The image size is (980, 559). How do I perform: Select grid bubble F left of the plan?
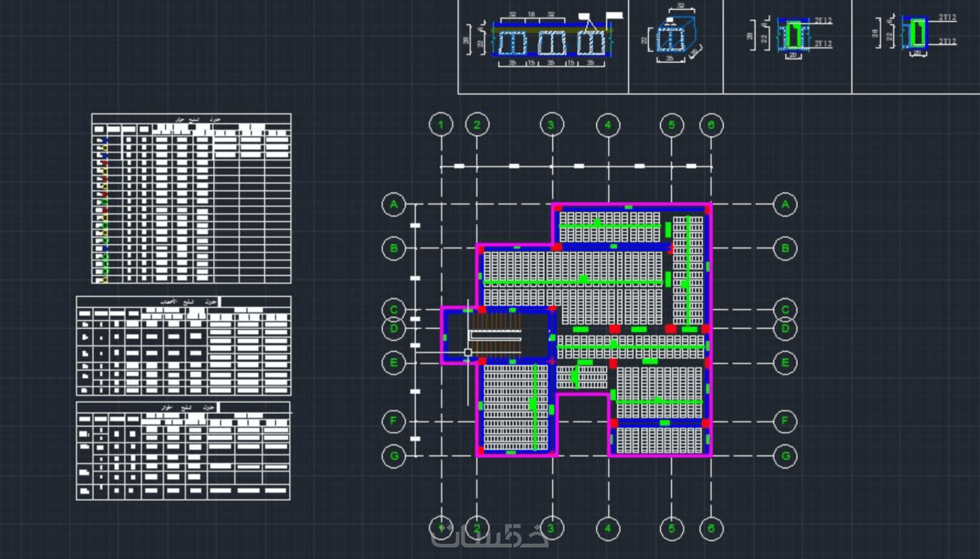[394, 421]
